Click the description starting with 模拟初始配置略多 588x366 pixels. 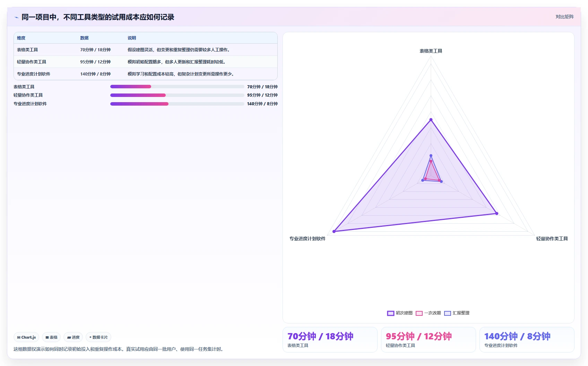pos(176,62)
